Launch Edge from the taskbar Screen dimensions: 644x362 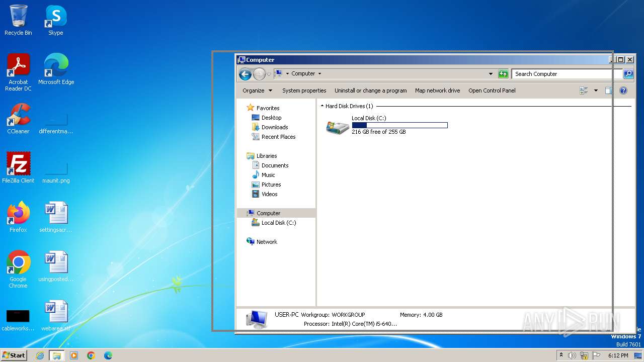[108, 355]
